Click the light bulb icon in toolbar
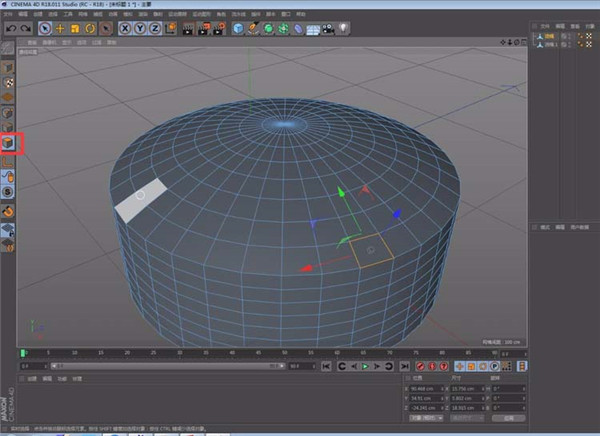 tap(342, 29)
